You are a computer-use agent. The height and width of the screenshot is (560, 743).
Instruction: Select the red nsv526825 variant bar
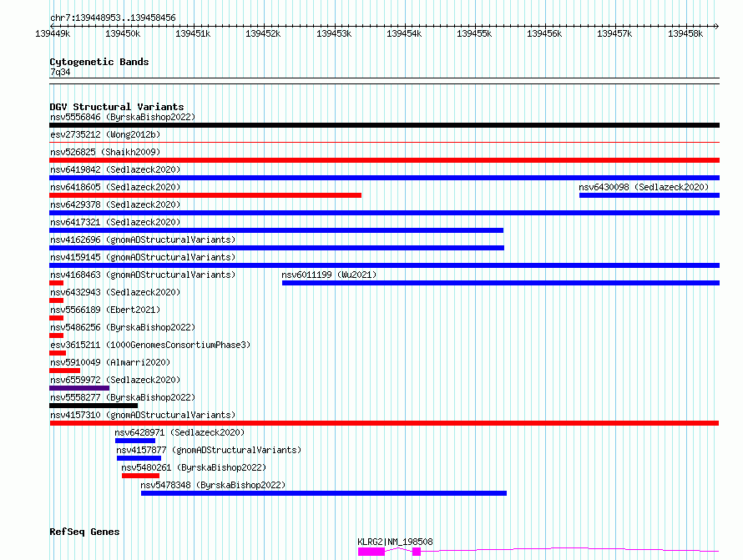(x=384, y=160)
